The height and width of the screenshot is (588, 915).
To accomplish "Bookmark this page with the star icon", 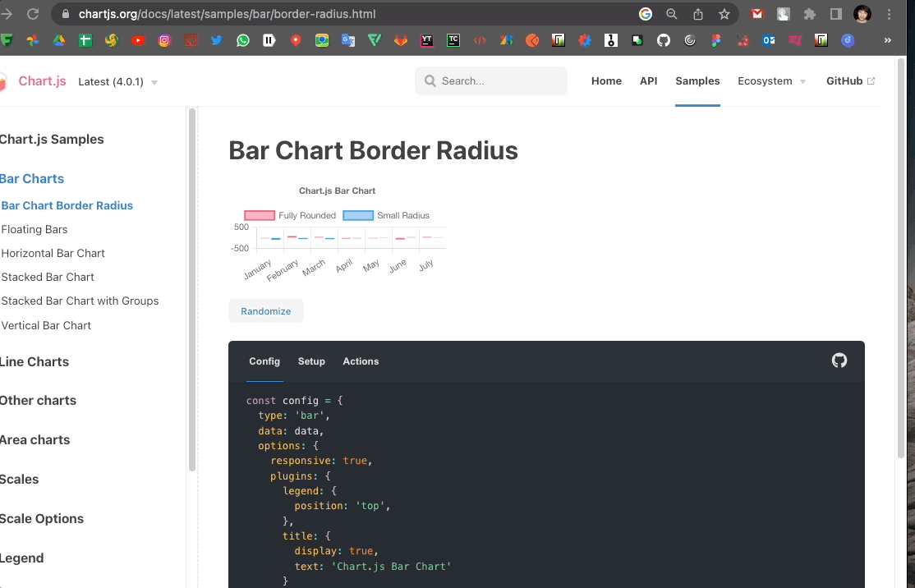I will (724, 14).
